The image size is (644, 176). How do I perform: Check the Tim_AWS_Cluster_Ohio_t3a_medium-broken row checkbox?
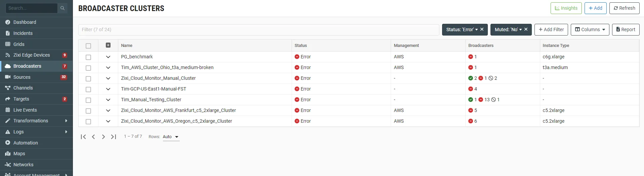click(x=88, y=68)
